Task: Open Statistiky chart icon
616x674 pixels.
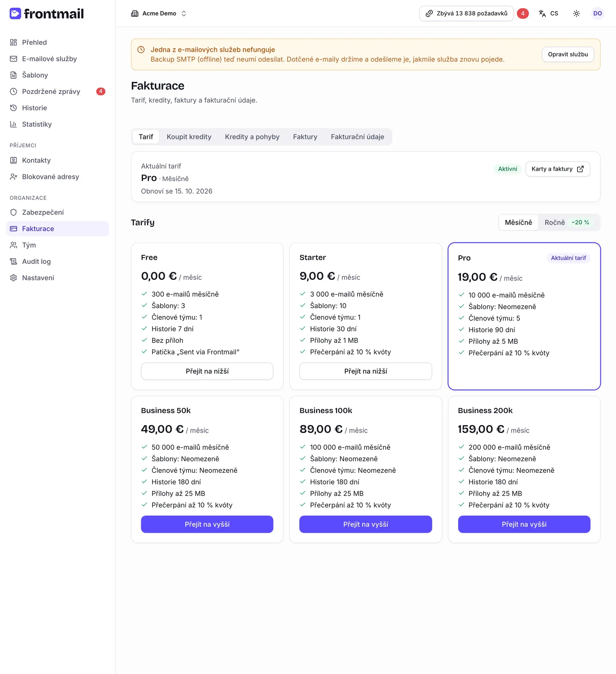Action: [13, 125]
